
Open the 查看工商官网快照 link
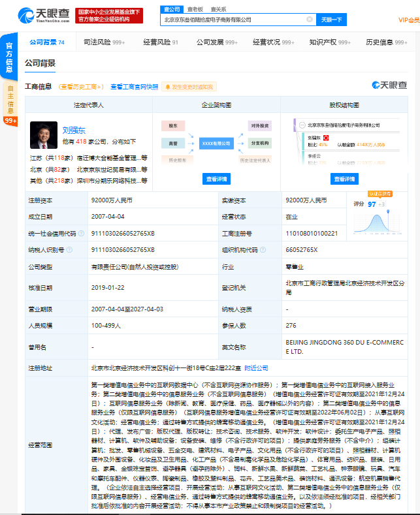click(134, 87)
